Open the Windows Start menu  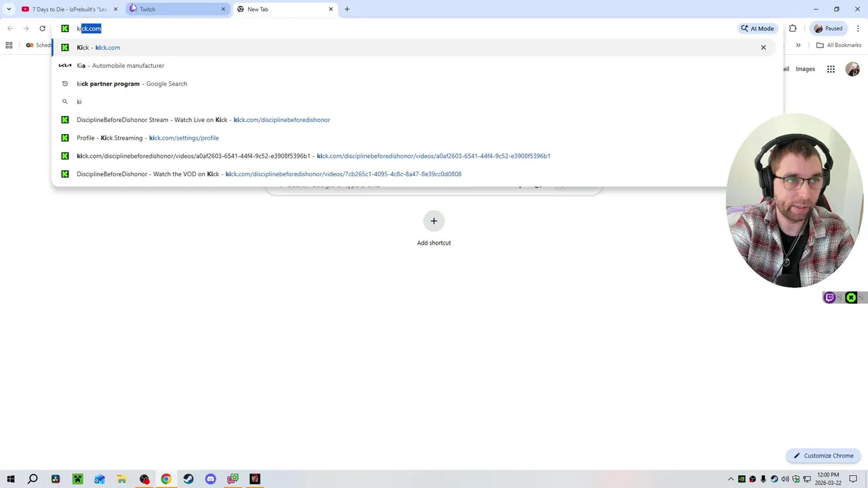click(10, 479)
